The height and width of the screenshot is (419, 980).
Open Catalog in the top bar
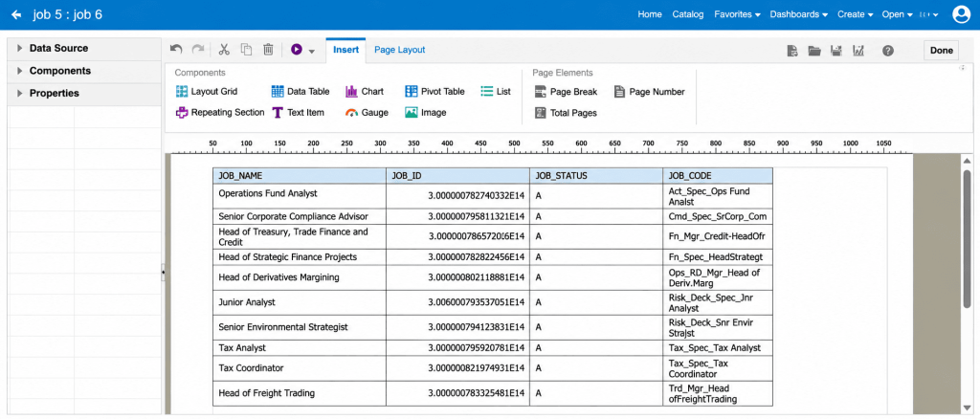(x=687, y=14)
